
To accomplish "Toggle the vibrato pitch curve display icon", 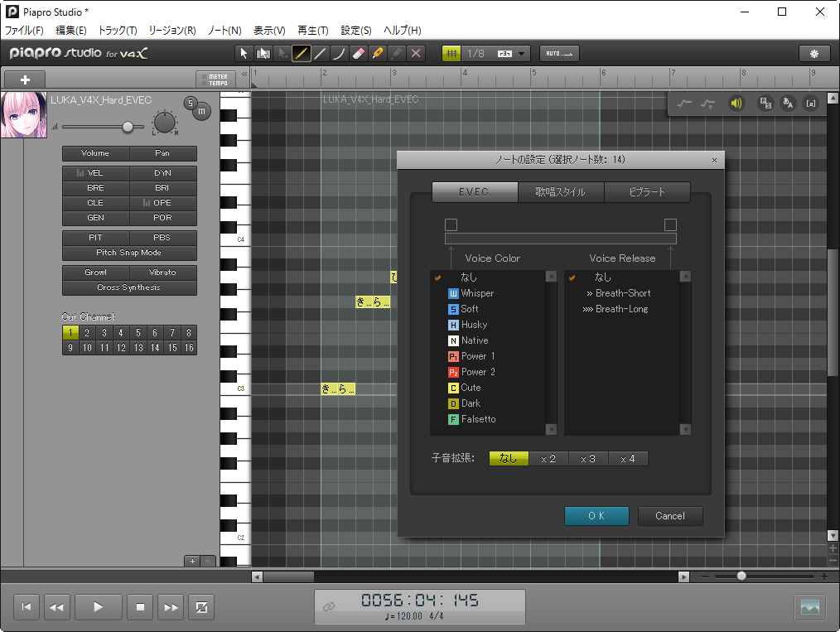I will [x=708, y=104].
